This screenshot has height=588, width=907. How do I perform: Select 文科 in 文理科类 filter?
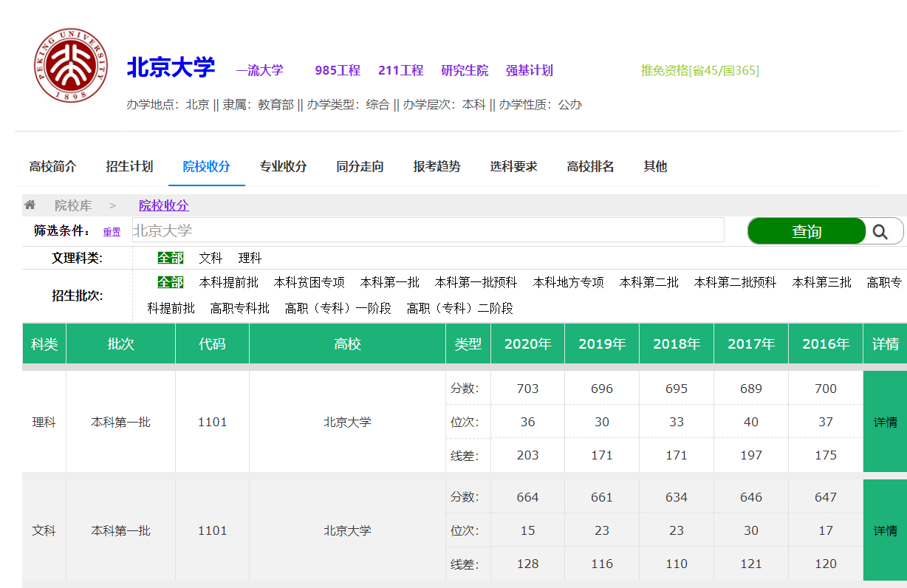pyautogui.click(x=211, y=259)
